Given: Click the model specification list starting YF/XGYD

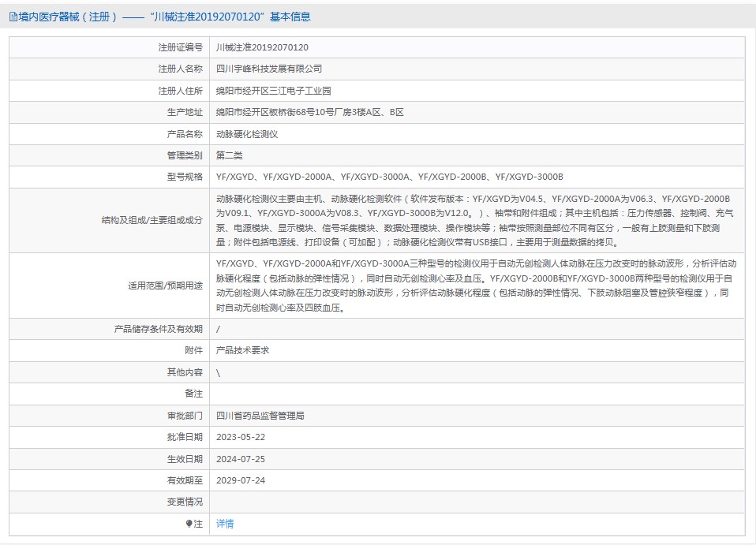Looking at the screenshot, I should pos(389,177).
